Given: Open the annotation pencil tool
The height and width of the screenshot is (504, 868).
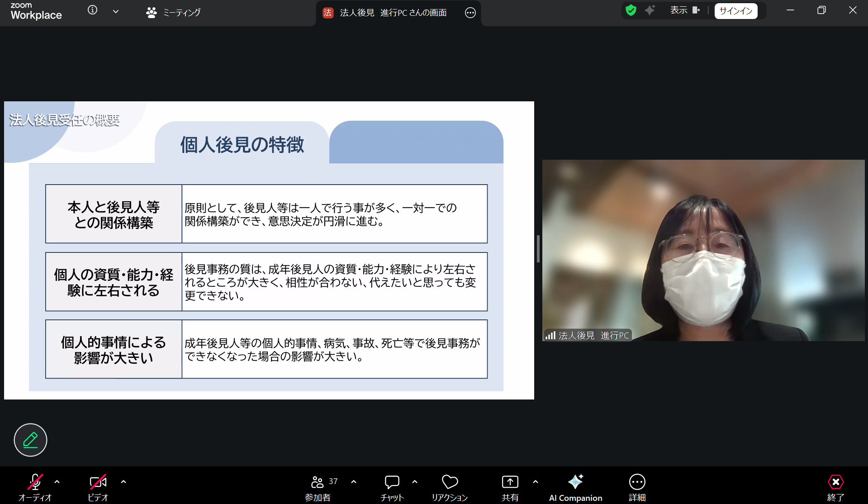Looking at the screenshot, I should pos(30,440).
